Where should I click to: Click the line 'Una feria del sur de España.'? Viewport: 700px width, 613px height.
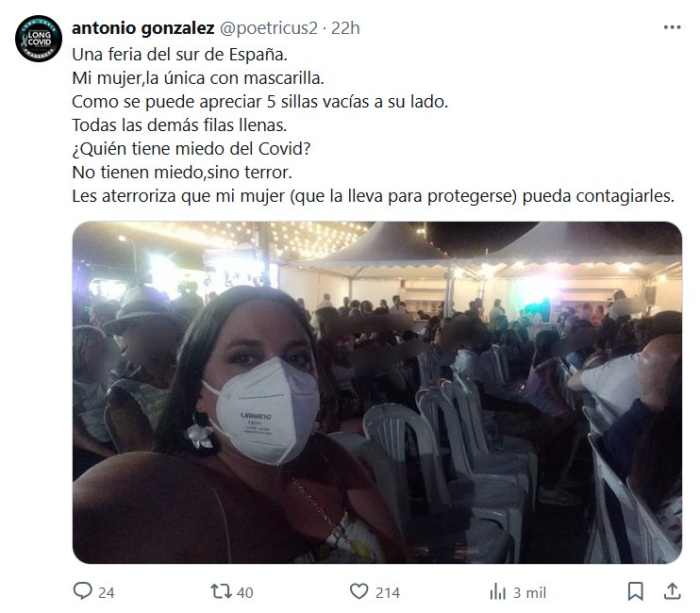(x=179, y=55)
